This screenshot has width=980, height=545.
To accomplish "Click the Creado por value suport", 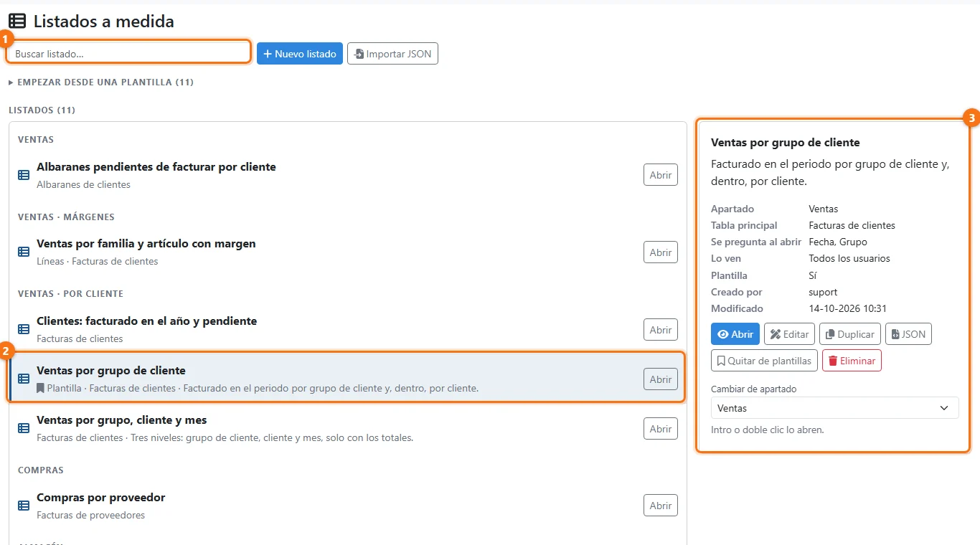I will (x=823, y=292).
